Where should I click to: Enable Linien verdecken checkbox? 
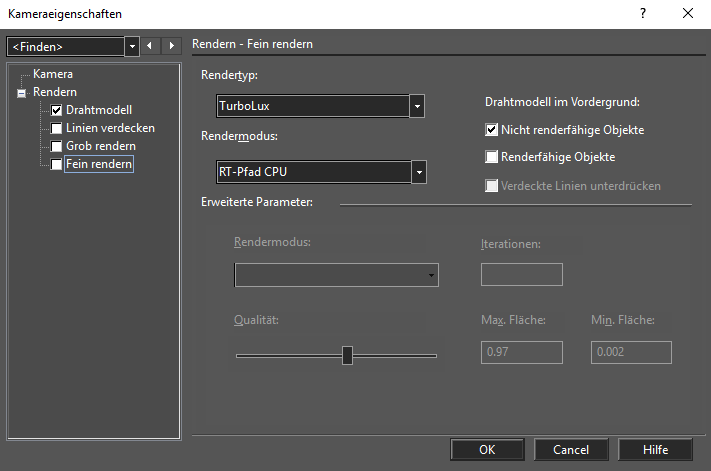click(56, 128)
